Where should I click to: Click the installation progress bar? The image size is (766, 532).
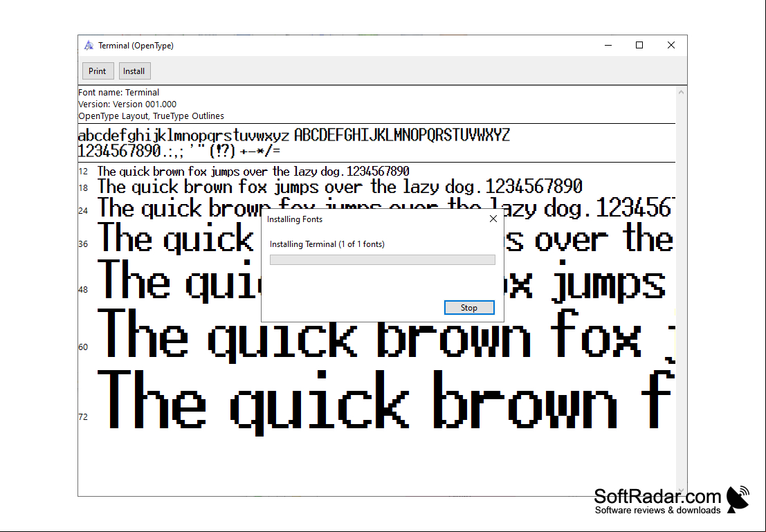[382, 260]
